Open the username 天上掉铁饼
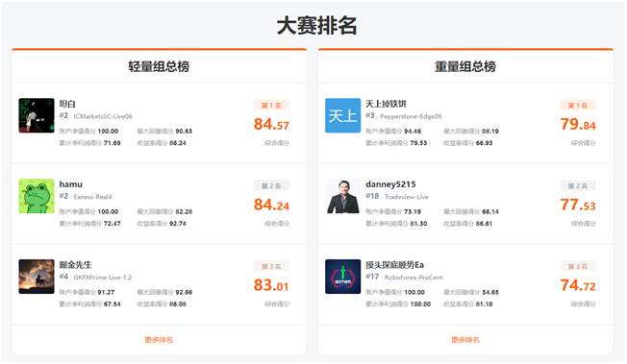The width and height of the screenshot is (627, 364). tap(386, 104)
